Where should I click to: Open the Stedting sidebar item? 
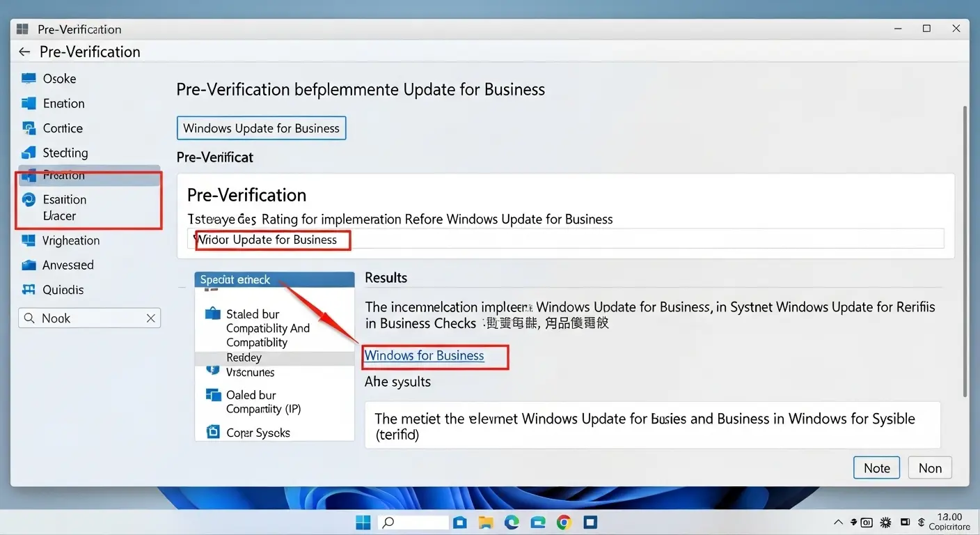pos(65,153)
